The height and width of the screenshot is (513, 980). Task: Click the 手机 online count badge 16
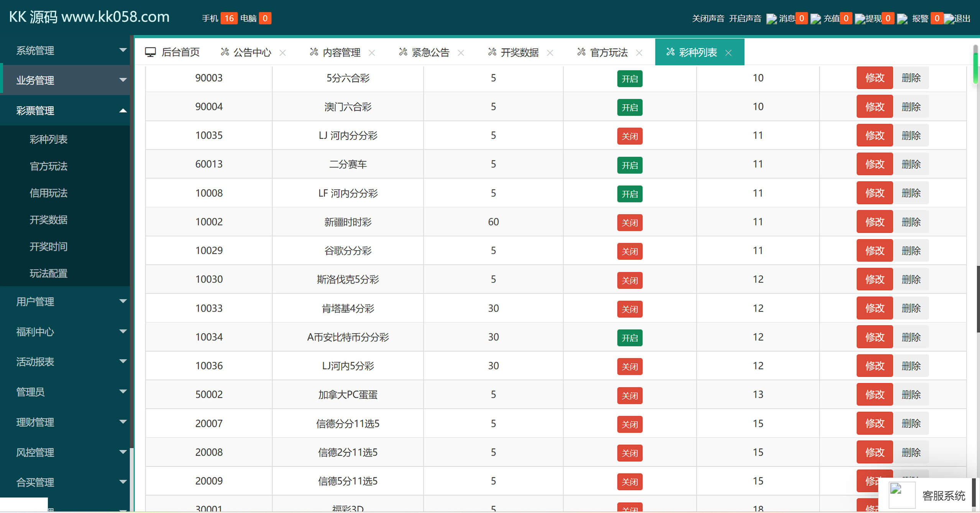click(229, 18)
